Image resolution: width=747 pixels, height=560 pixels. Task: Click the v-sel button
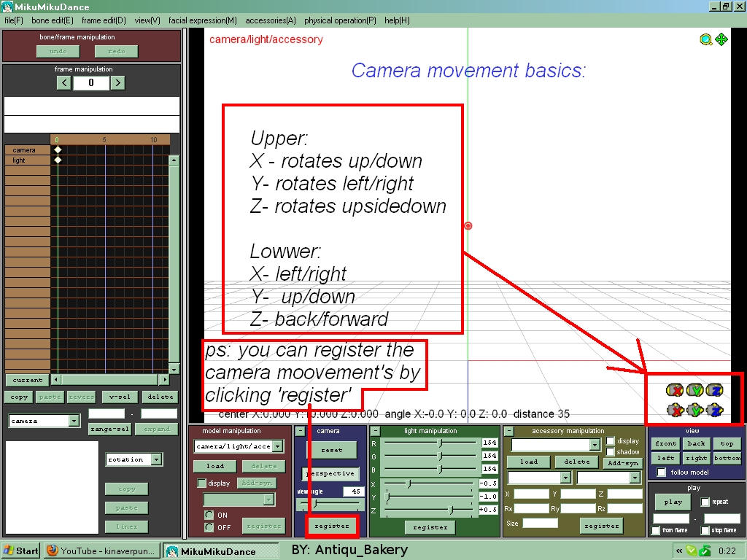pyautogui.click(x=120, y=397)
